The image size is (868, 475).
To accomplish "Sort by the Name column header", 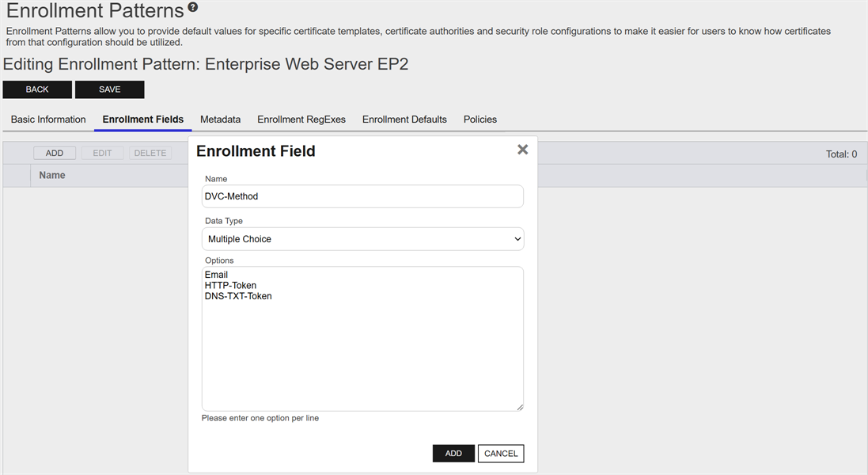I will [x=52, y=175].
